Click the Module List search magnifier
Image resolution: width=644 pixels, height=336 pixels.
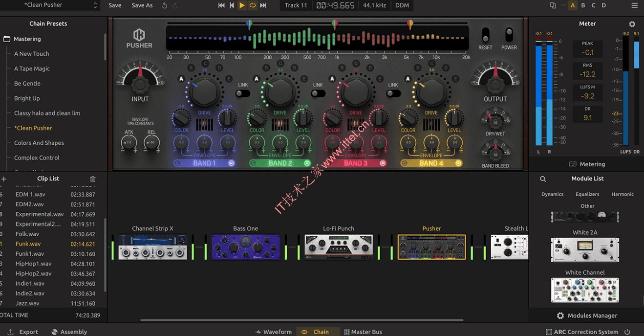pyautogui.click(x=543, y=179)
